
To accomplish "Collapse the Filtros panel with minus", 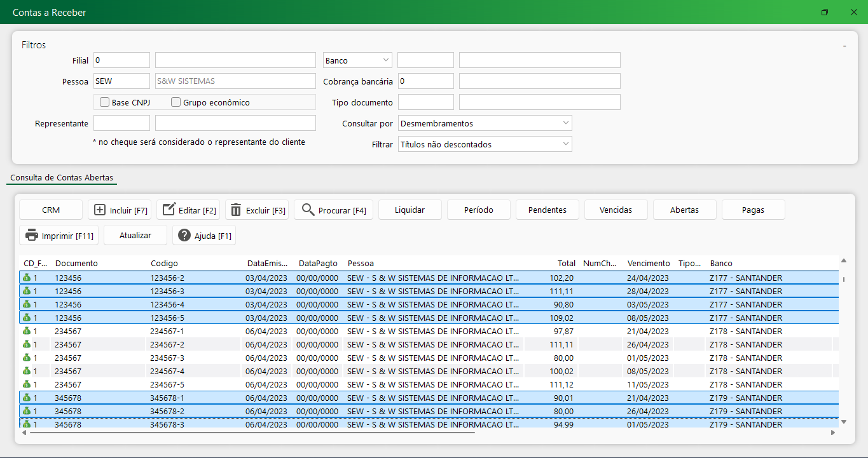I will [844, 46].
